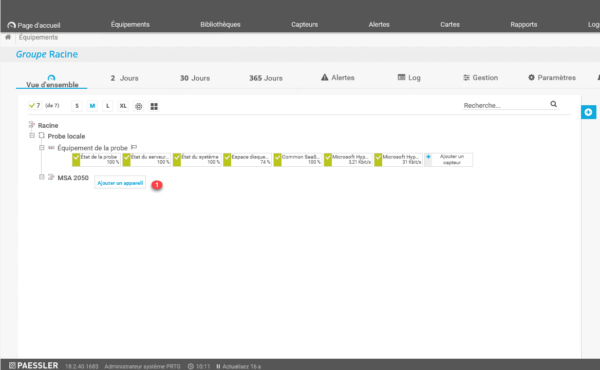Click Ajouter un capteur button
The width and height of the screenshot is (600, 370).
coord(449,160)
